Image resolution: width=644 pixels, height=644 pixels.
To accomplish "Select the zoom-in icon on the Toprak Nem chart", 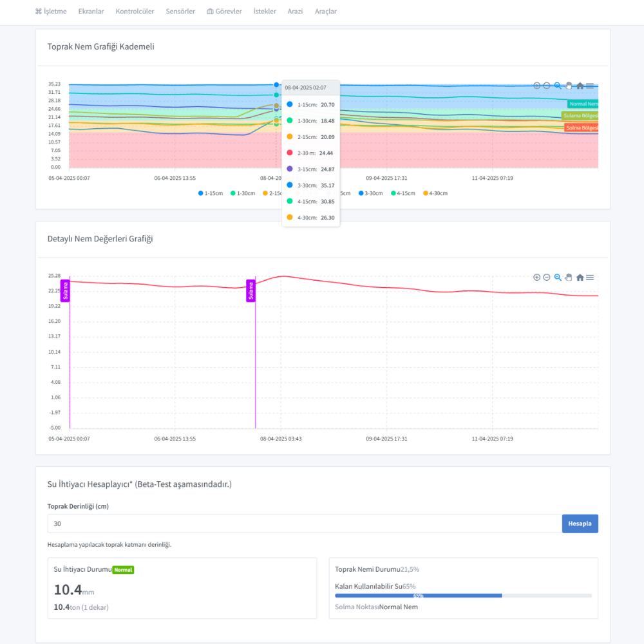I will [x=536, y=86].
